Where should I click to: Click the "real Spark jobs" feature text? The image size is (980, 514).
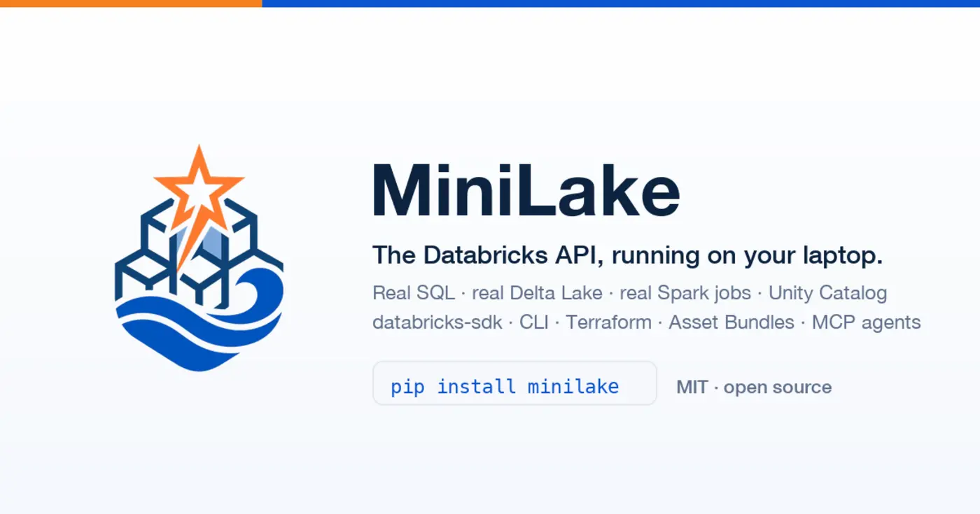tap(685, 293)
